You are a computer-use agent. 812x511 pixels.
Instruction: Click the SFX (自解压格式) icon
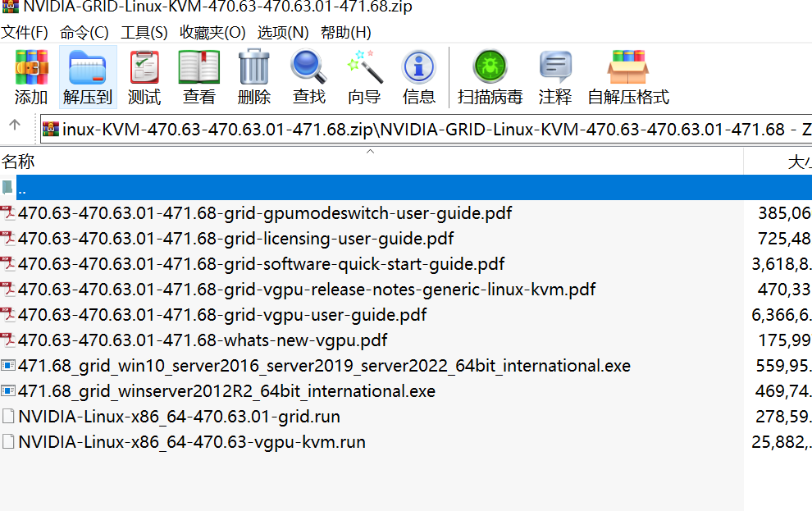(x=628, y=66)
